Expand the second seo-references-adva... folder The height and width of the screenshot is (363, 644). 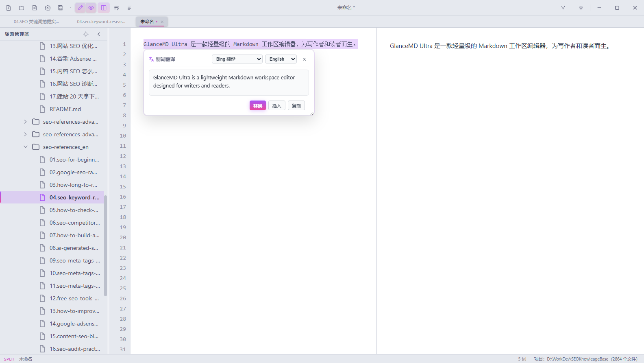tap(25, 134)
